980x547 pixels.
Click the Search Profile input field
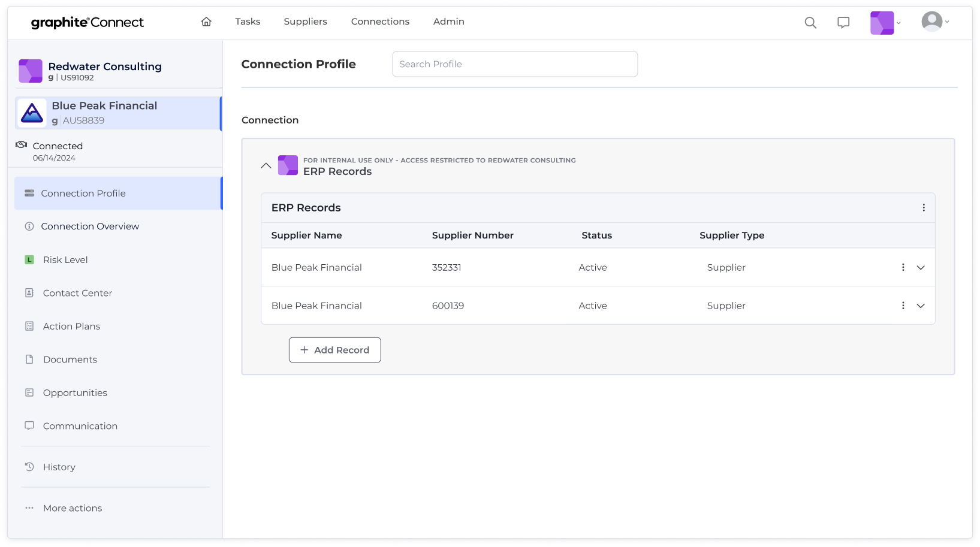(x=514, y=64)
